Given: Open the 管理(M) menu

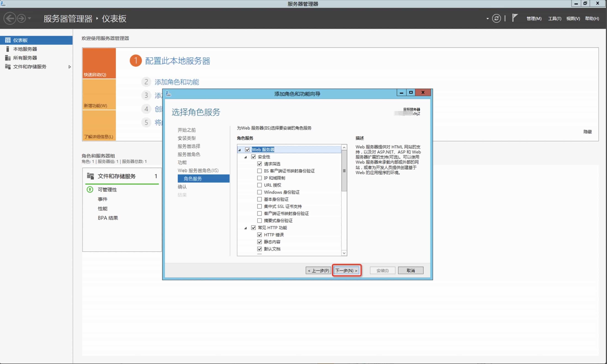Looking at the screenshot, I should point(534,18).
